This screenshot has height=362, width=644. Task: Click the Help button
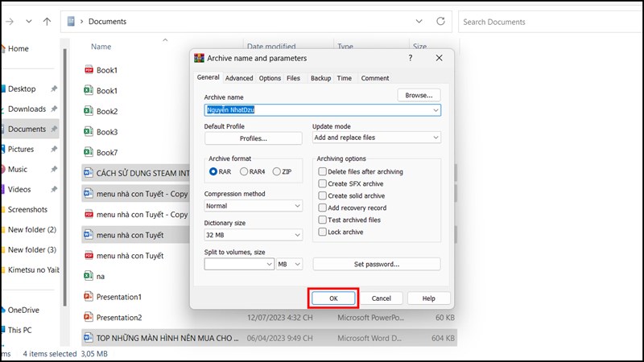click(429, 298)
